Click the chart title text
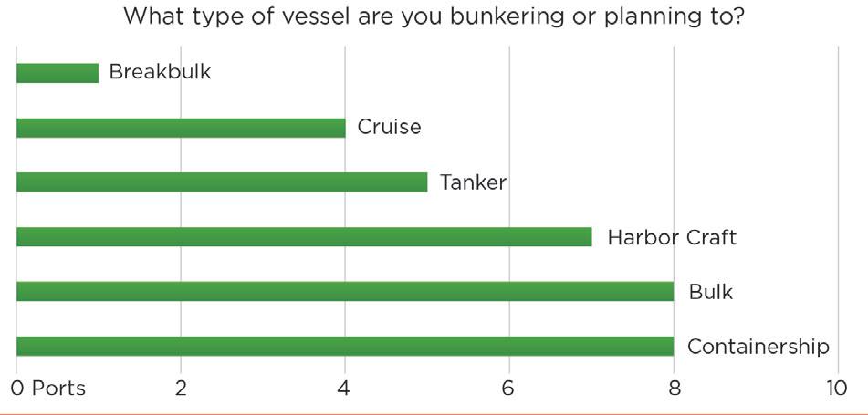868x415 pixels. [434, 16]
